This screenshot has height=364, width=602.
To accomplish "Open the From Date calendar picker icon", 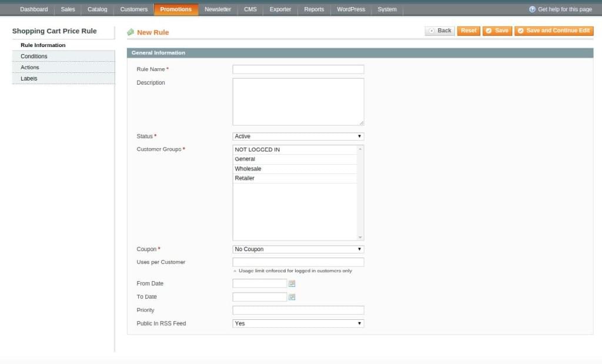I will 292,283.
